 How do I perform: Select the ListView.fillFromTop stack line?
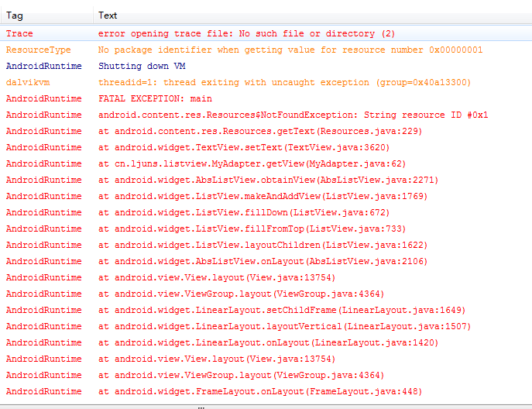click(266, 229)
